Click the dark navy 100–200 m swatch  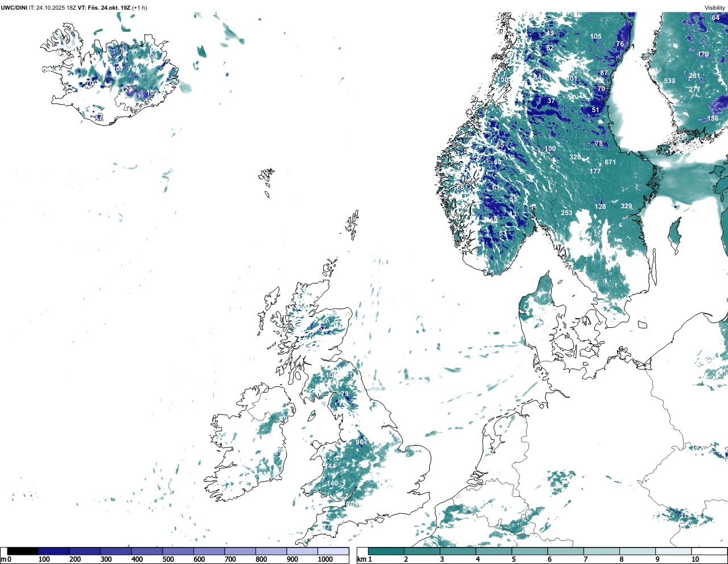(54, 551)
